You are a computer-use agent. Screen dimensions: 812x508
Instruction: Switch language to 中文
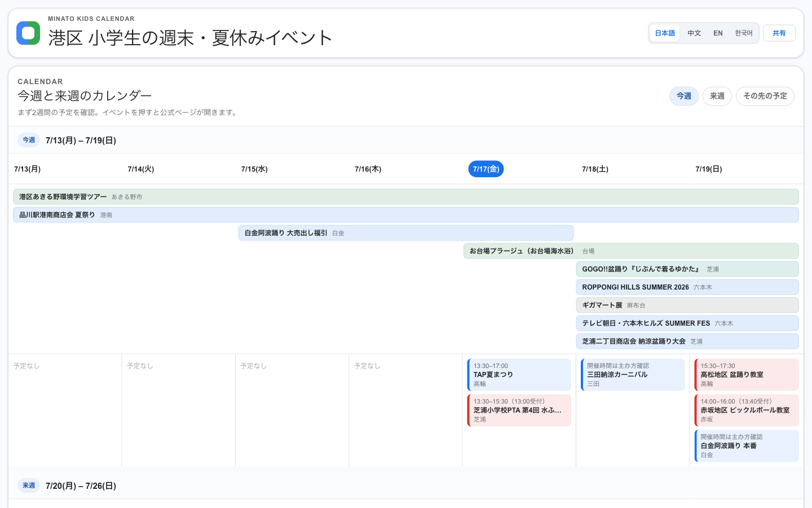pyautogui.click(x=694, y=33)
